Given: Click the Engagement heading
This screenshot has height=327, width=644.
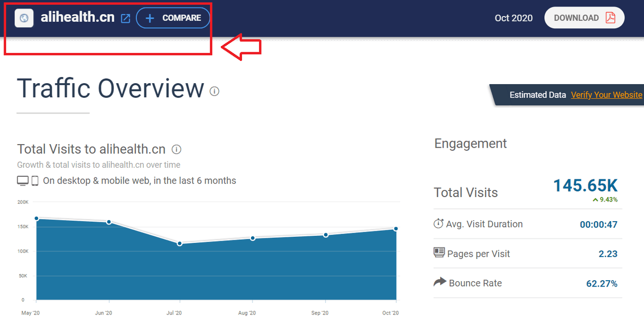Looking at the screenshot, I should click(470, 144).
